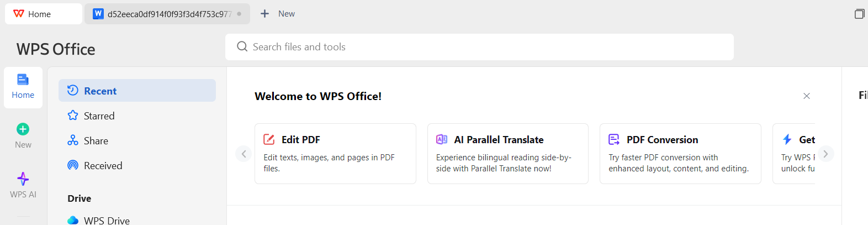This screenshot has width=868, height=225.
Task: Close the Welcome to WPS Office banner
Action: [807, 96]
